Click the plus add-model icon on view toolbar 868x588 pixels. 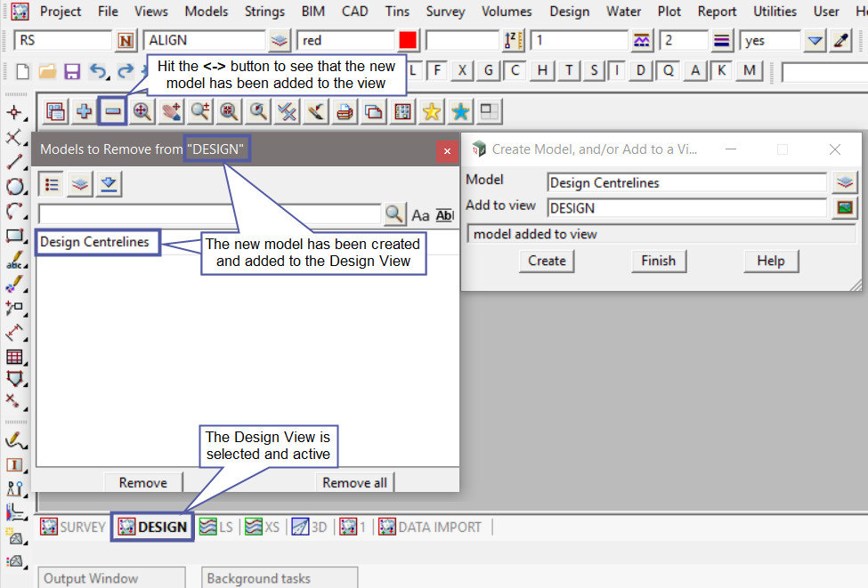point(85,112)
